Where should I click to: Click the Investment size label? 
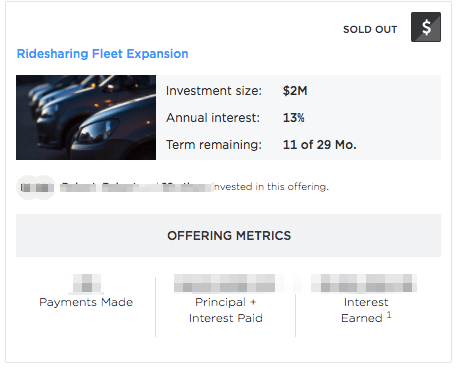214,91
